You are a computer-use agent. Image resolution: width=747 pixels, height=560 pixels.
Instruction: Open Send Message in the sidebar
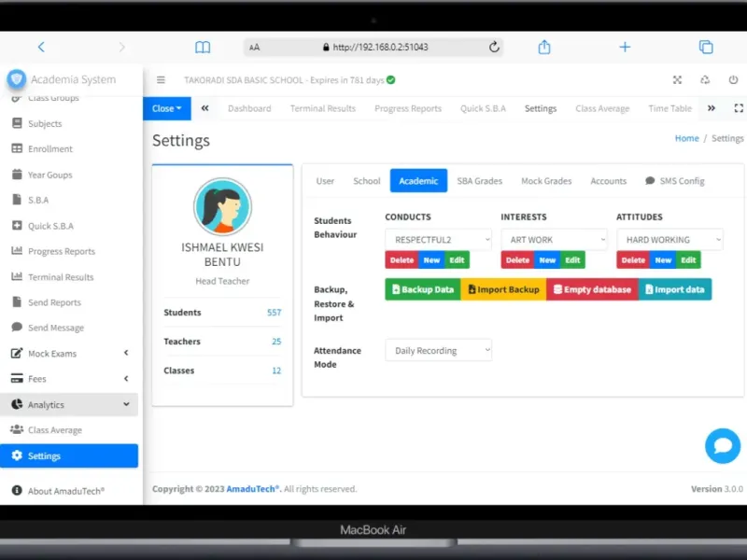click(69, 328)
